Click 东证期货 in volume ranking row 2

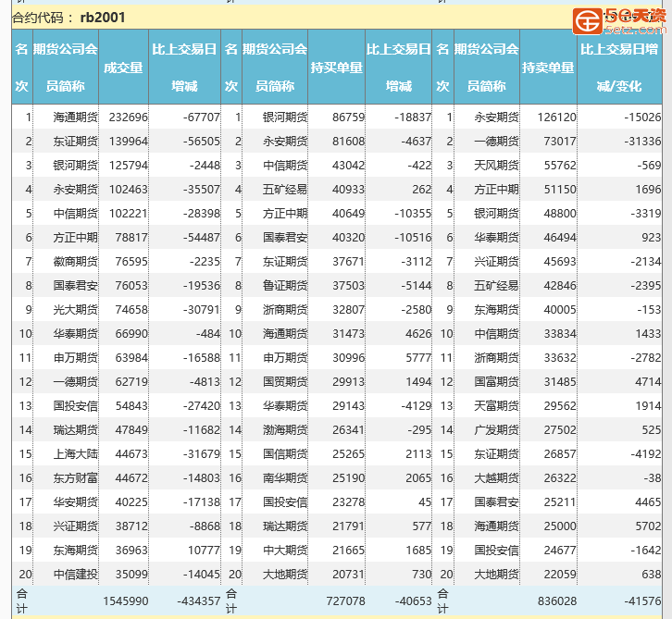[x=75, y=141]
